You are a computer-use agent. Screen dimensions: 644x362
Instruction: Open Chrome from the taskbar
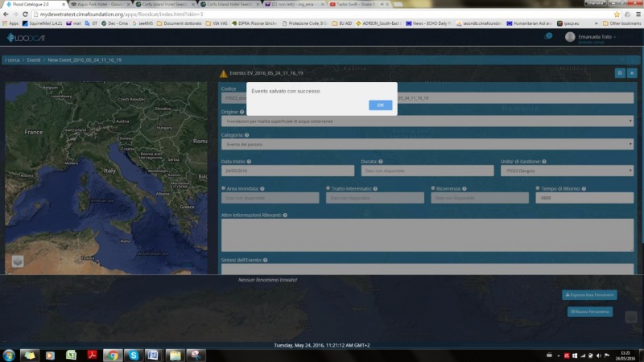[113, 355]
